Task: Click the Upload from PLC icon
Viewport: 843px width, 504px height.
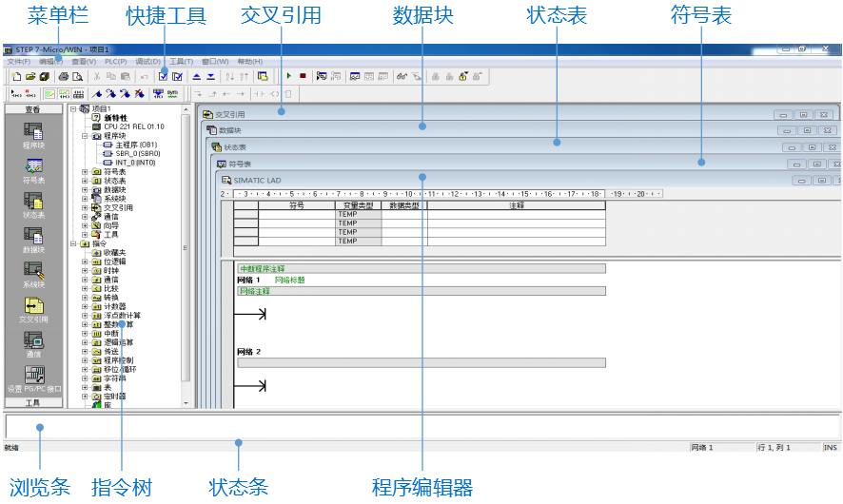Action: (x=197, y=76)
